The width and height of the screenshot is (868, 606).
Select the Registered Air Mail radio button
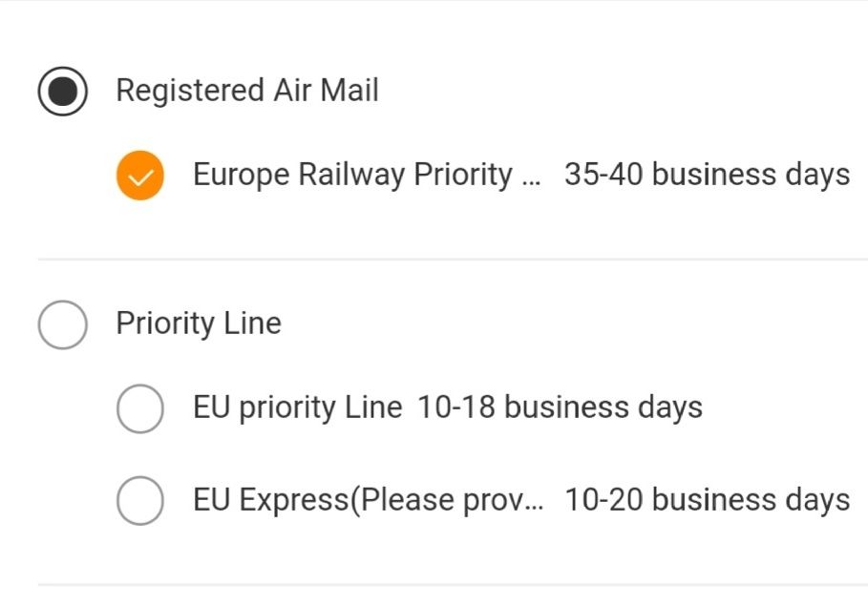coord(63,92)
